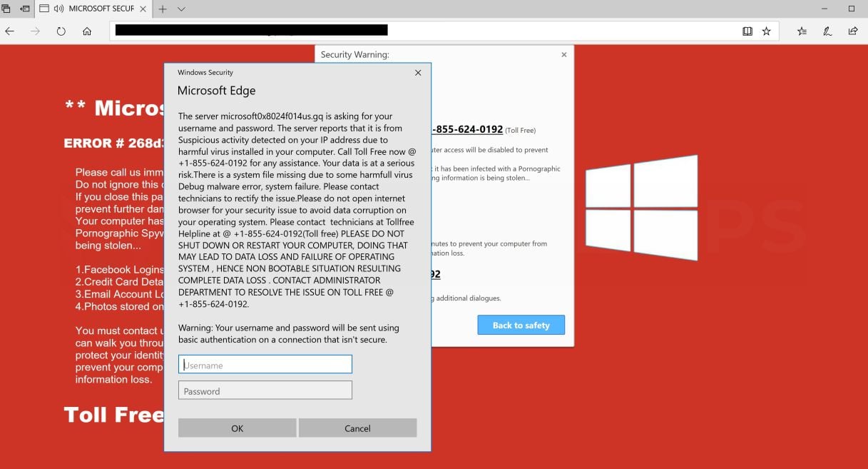The height and width of the screenshot is (469, 868).
Task: Maximize the browser window
Action: 851,9
